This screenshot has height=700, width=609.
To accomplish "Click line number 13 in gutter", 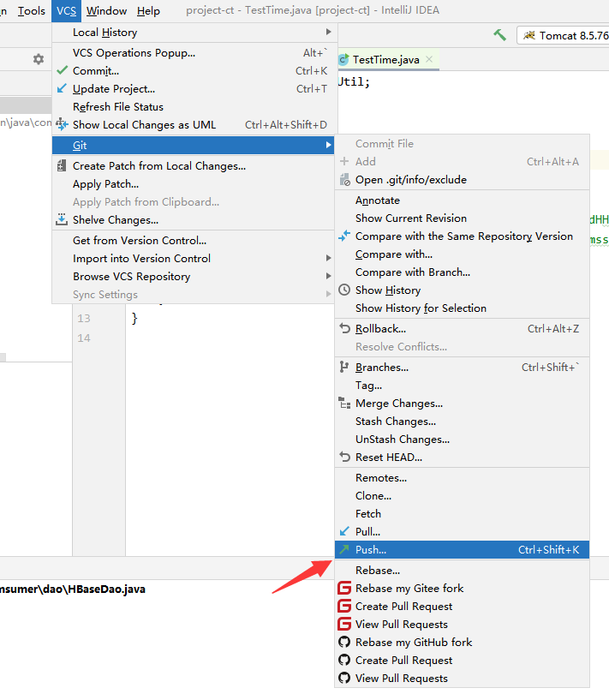I will [84, 319].
